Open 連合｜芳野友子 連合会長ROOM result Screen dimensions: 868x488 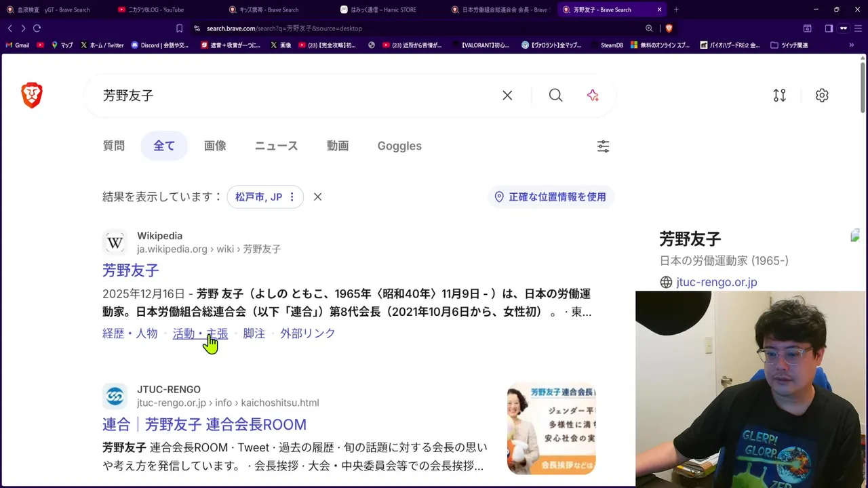(x=204, y=424)
